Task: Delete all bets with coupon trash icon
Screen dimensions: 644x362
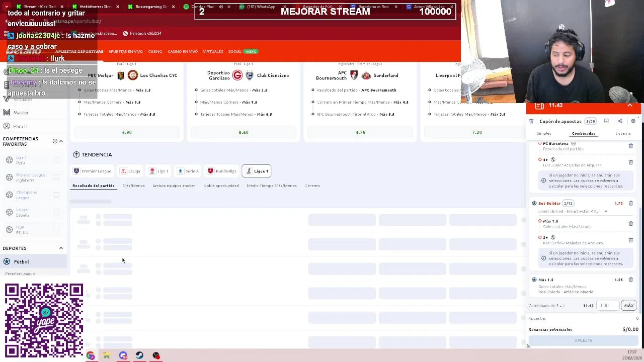Action: tap(531, 121)
